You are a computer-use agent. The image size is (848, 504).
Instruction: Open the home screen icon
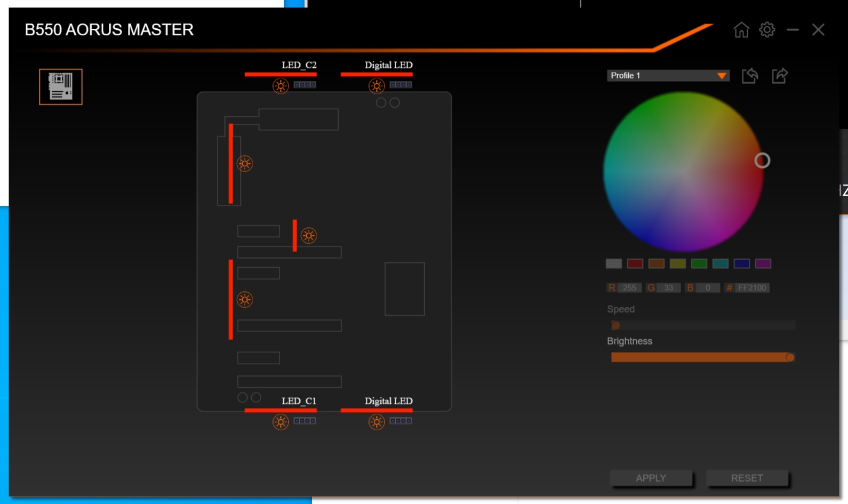pyautogui.click(x=741, y=30)
